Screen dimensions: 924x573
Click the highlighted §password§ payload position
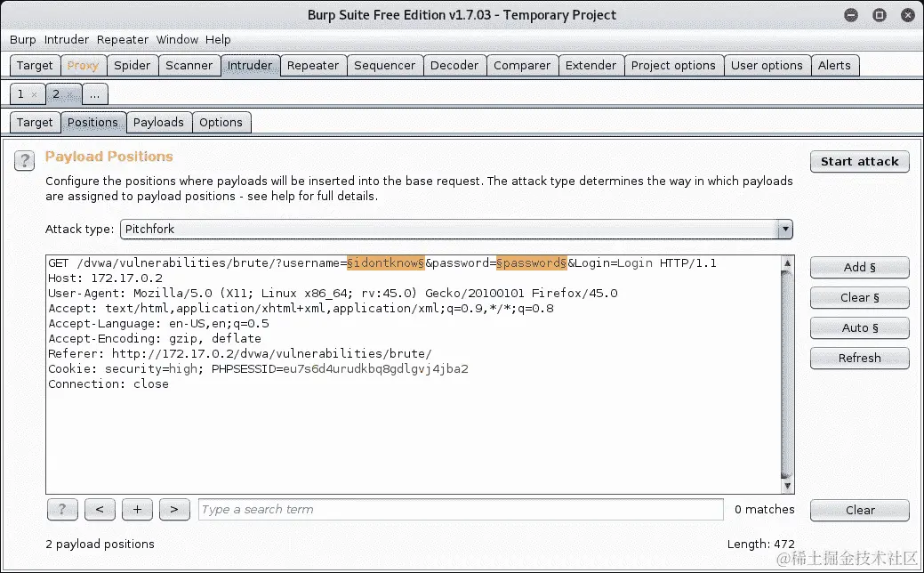[532, 262]
